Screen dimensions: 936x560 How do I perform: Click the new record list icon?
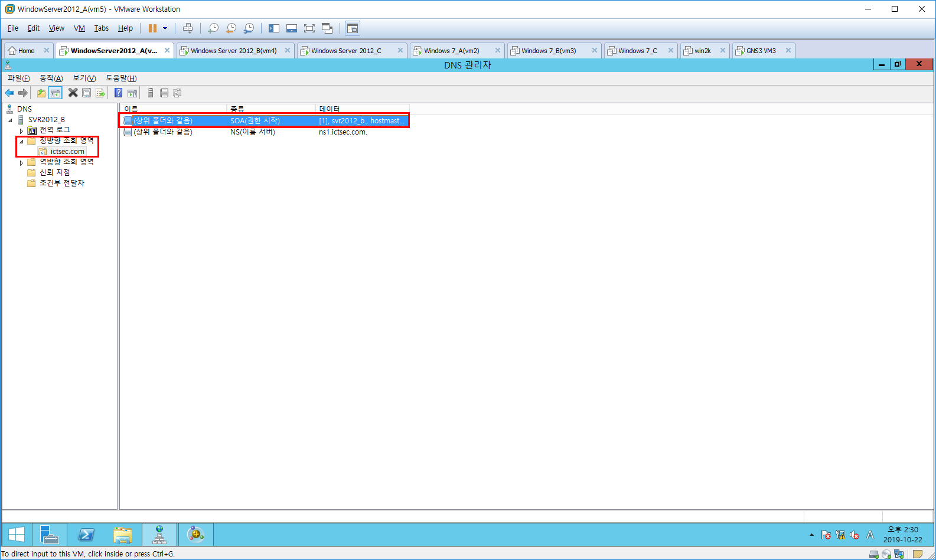coord(164,93)
